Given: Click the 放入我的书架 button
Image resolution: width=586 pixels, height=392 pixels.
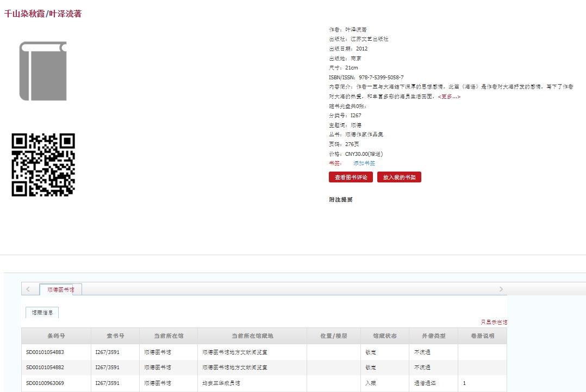Looking at the screenshot, I should click(399, 178).
